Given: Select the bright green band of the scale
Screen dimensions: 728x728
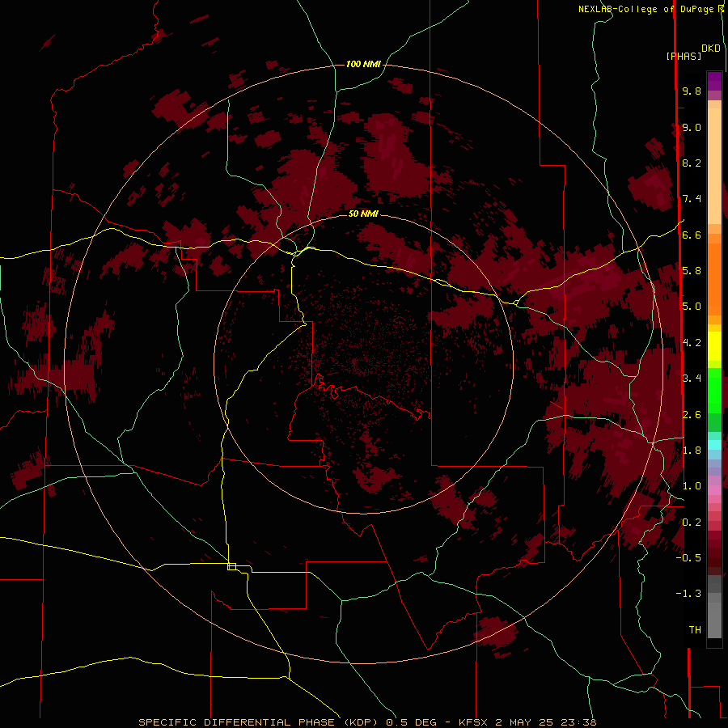Looking at the screenshot, I should [714, 390].
